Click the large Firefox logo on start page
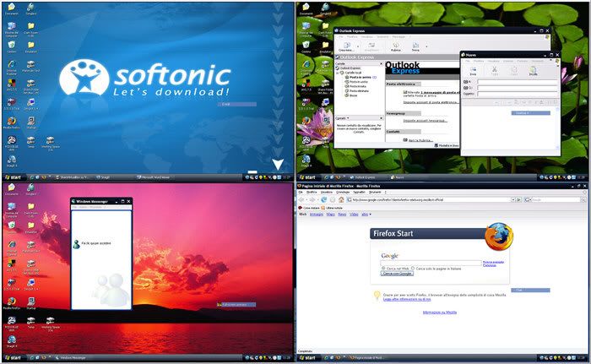Screen dimensions: 591x364 498,237
